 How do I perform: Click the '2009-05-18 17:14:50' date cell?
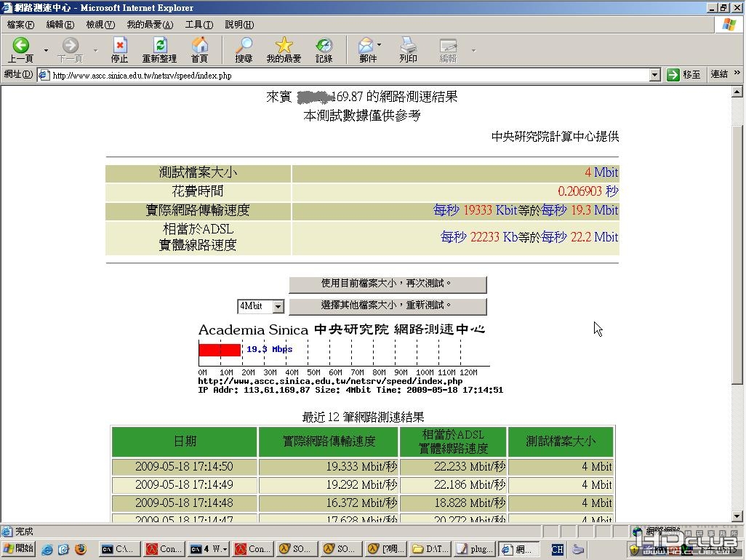point(185,467)
